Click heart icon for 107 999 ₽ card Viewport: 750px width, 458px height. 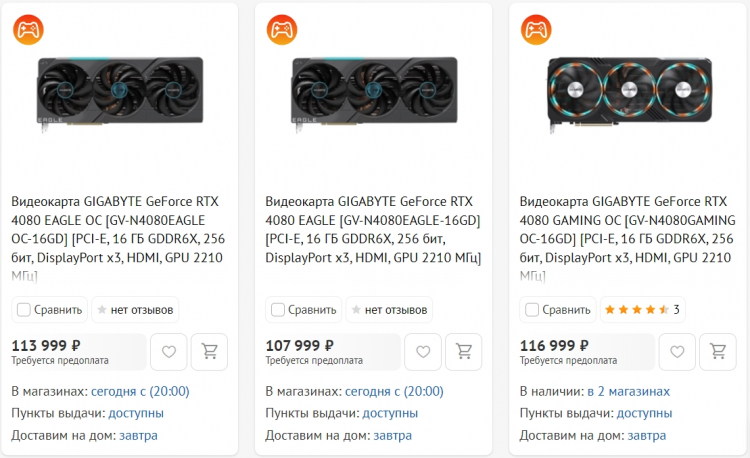(x=422, y=352)
